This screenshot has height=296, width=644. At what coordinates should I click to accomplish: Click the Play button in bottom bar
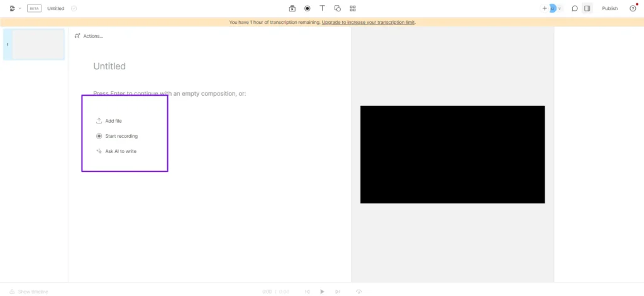coord(323,292)
